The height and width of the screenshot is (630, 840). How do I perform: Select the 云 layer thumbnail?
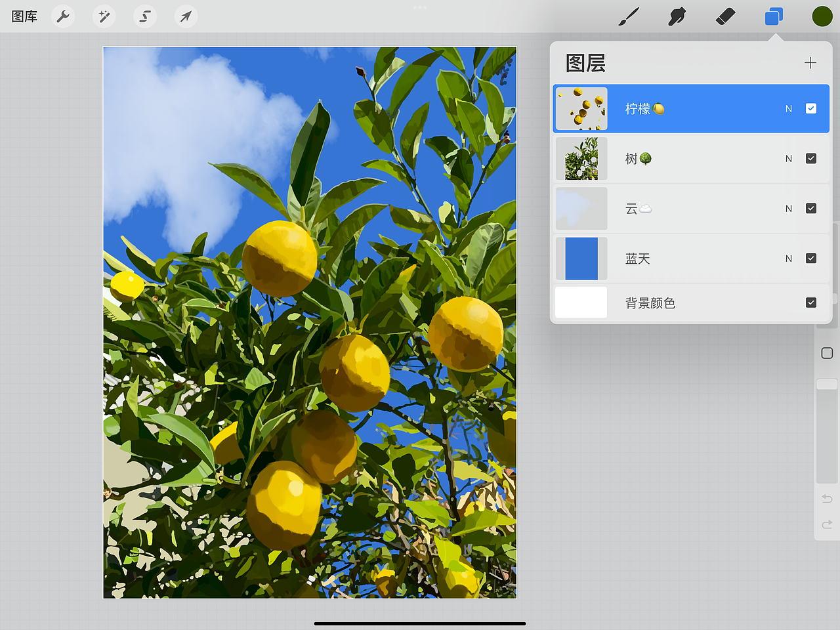(581, 208)
